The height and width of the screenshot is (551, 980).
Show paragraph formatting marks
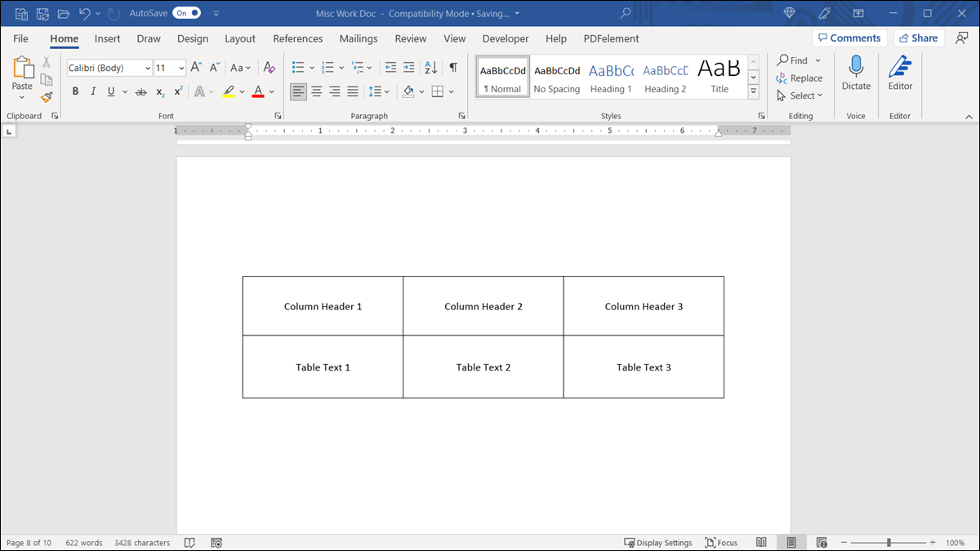click(452, 67)
